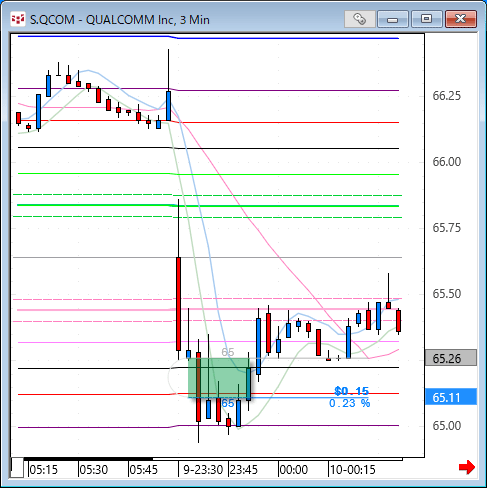The height and width of the screenshot is (488, 487).
Task: Click the 00:00 time axis marker
Action: click(x=293, y=470)
